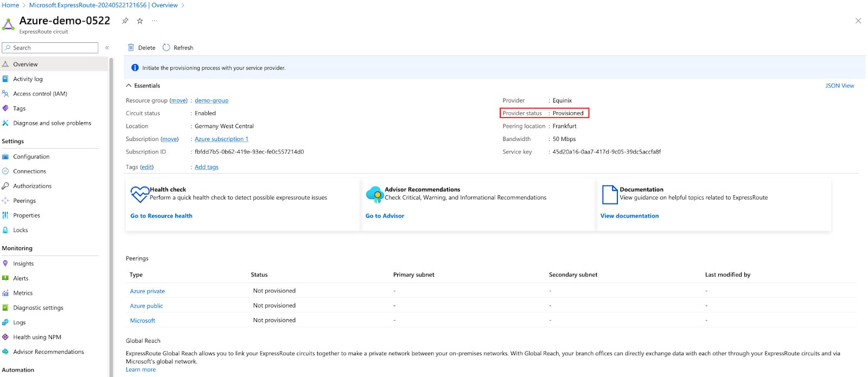This screenshot has width=868, height=377.
Task: Click the Logs sidebar icon
Action: pos(5,322)
